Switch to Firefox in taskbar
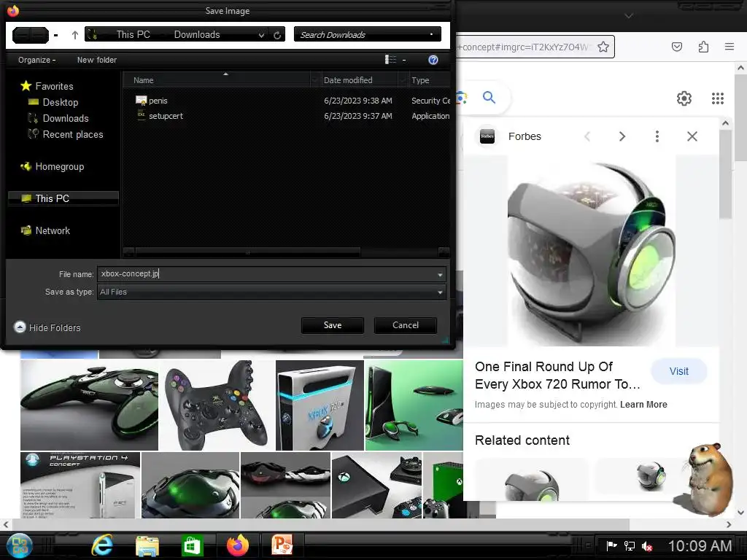The image size is (747, 560). (x=237, y=545)
